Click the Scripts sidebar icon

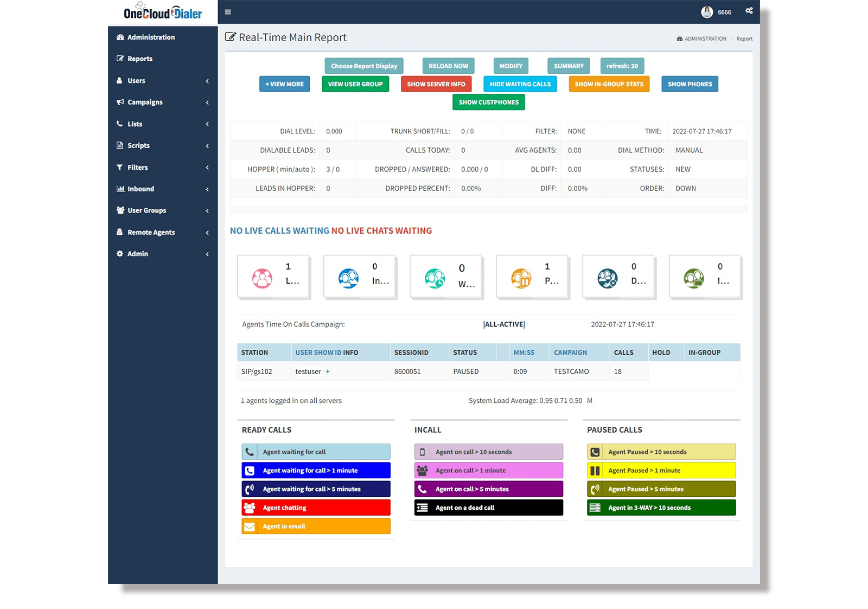(x=120, y=145)
